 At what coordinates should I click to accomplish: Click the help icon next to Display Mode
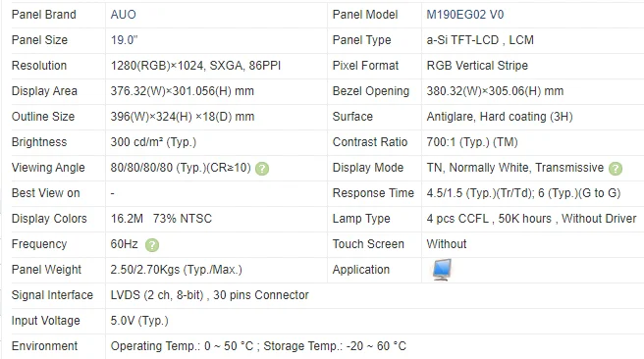(616, 169)
